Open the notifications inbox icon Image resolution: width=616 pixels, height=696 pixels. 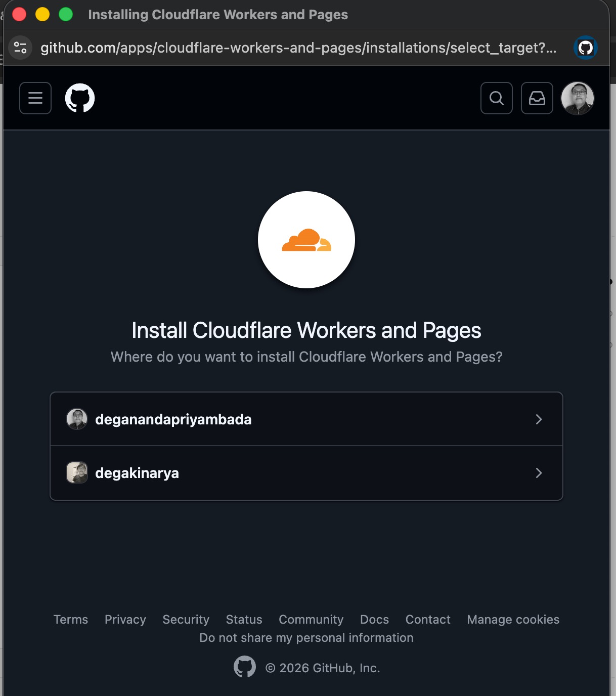tap(537, 98)
